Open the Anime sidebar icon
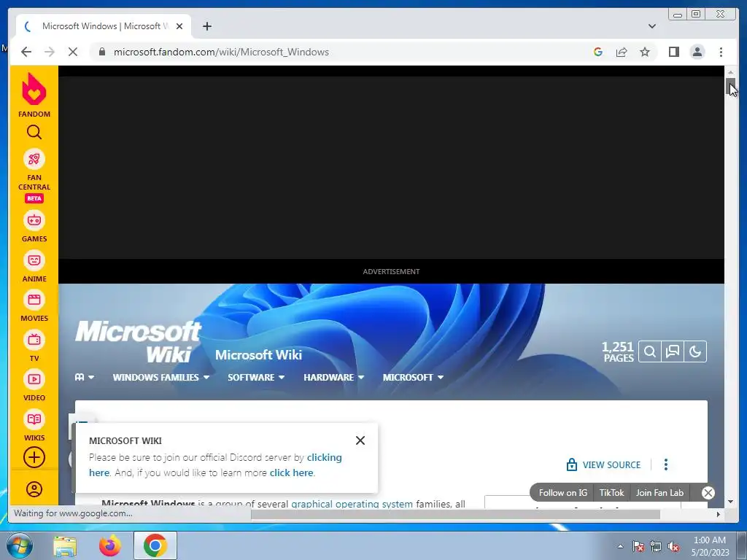Image resolution: width=747 pixels, height=560 pixels. point(34,260)
